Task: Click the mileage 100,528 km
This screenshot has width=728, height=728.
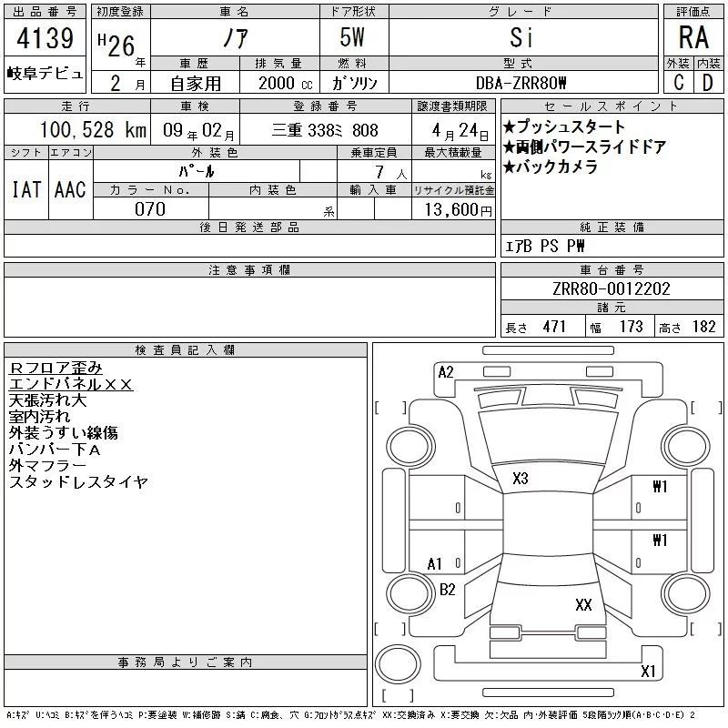Action: tap(93, 129)
